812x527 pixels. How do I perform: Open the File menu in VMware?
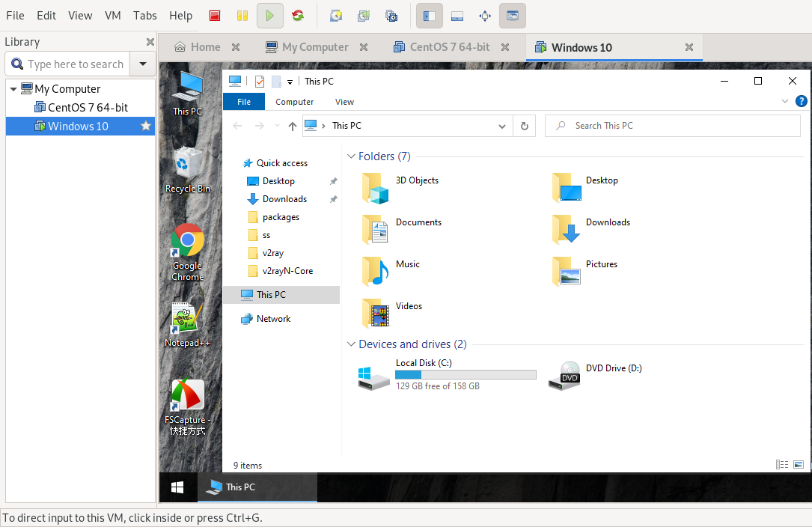(x=15, y=16)
